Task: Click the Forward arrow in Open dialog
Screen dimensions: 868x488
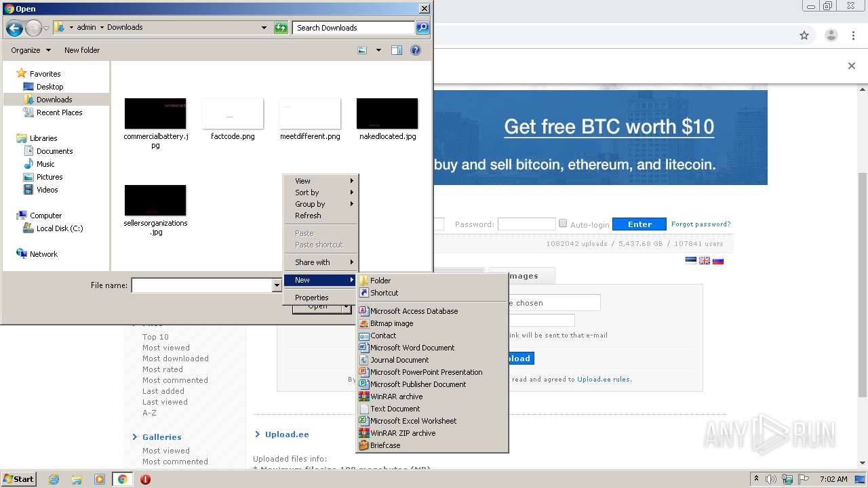Action: tap(33, 28)
